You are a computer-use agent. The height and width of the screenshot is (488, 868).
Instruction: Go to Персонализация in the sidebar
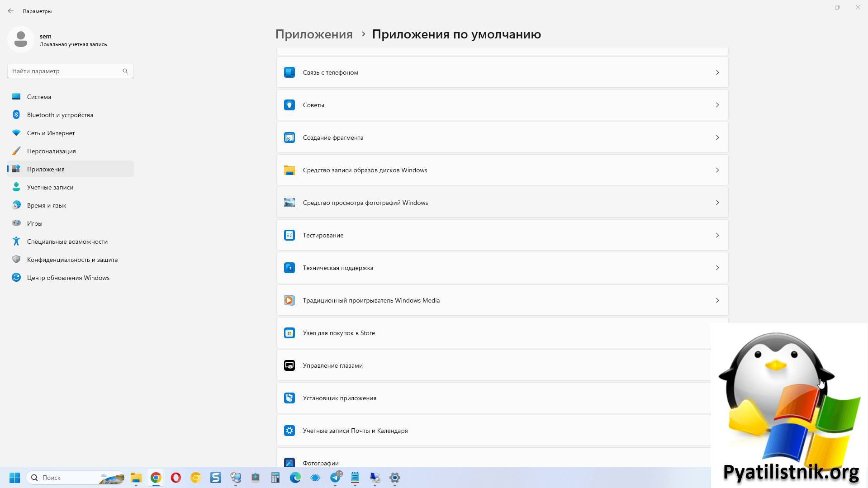[51, 151]
